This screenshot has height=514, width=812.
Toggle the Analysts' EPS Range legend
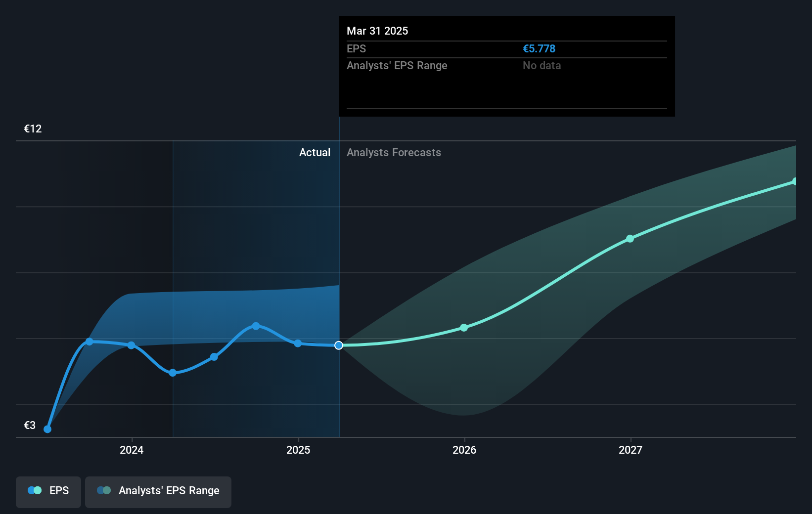click(158, 492)
